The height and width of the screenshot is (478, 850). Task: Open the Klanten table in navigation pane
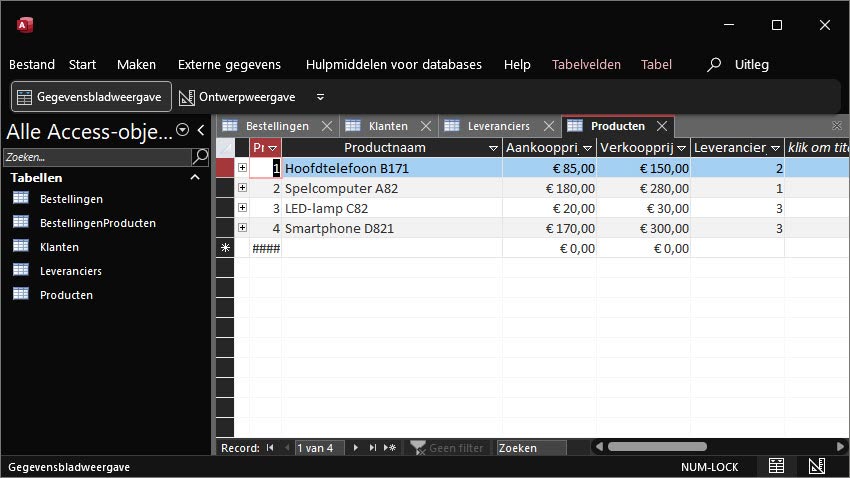point(46,247)
